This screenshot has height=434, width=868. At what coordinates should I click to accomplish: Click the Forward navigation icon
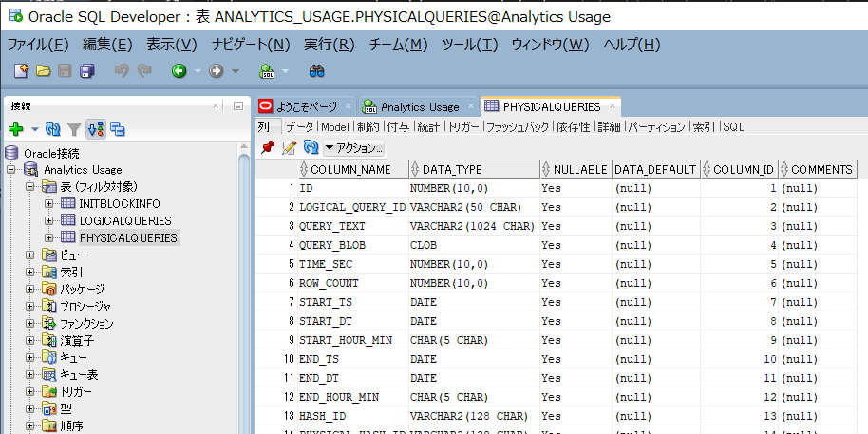coord(216,71)
